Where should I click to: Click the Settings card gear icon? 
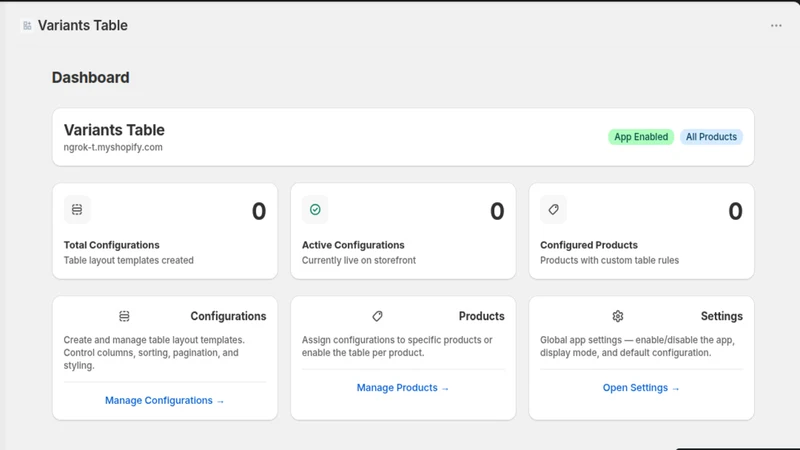[618, 316]
